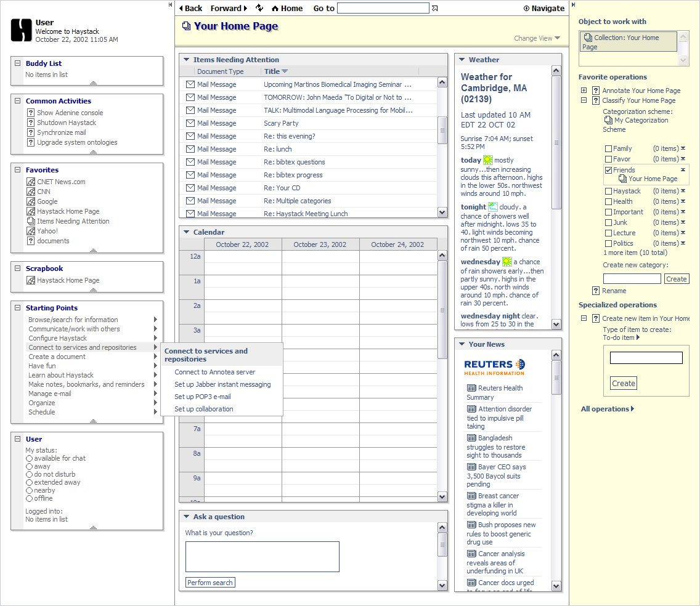
Task: Collapse the Buddy List panel
Action: pyautogui.click(x=17, y=63)
